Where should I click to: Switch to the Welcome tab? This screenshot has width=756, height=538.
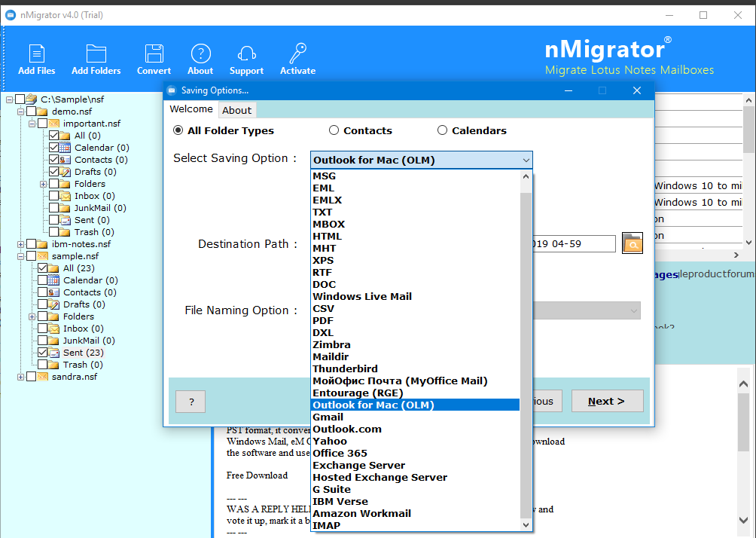[x=191, y=109]
